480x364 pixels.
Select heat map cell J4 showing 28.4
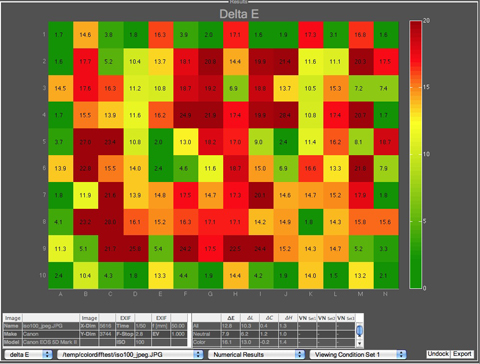(286, 115)
